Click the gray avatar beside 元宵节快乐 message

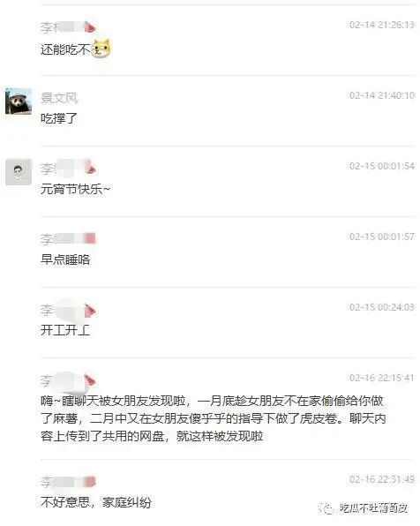[19, 172]
